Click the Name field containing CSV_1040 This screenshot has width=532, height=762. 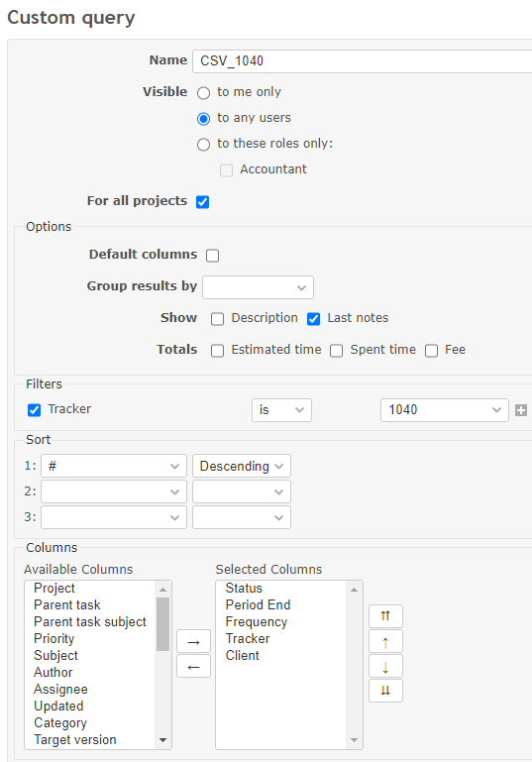[362, 61]
